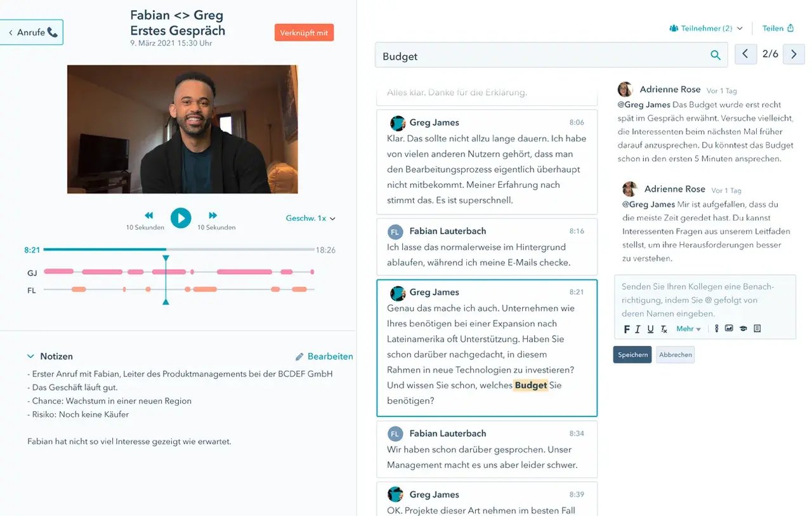Click the Speichern button
Image resolution: width=812 pixels, height=516 pixels.
[632, 355]
